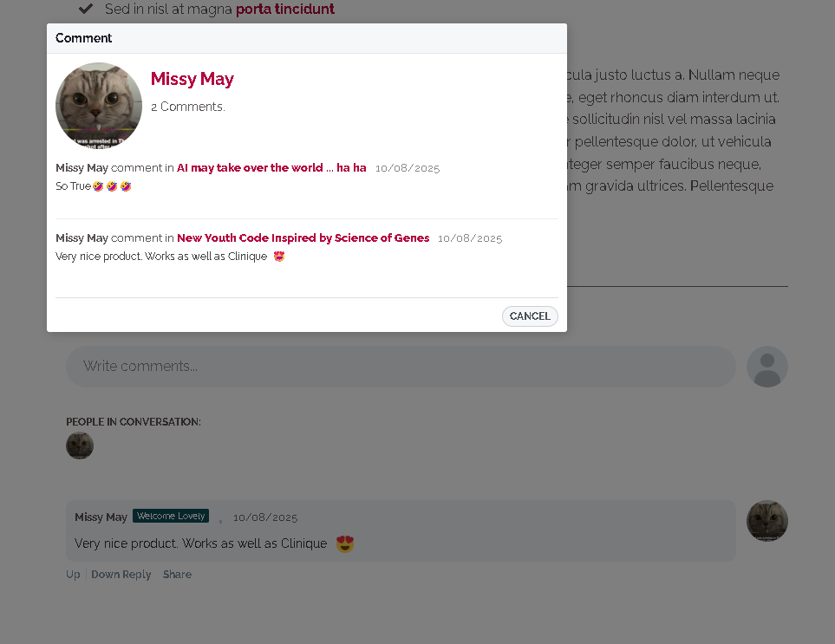Click the gray default user avatar icon
This screenshot has width=835, height=644.
click(x=767, y=367)
